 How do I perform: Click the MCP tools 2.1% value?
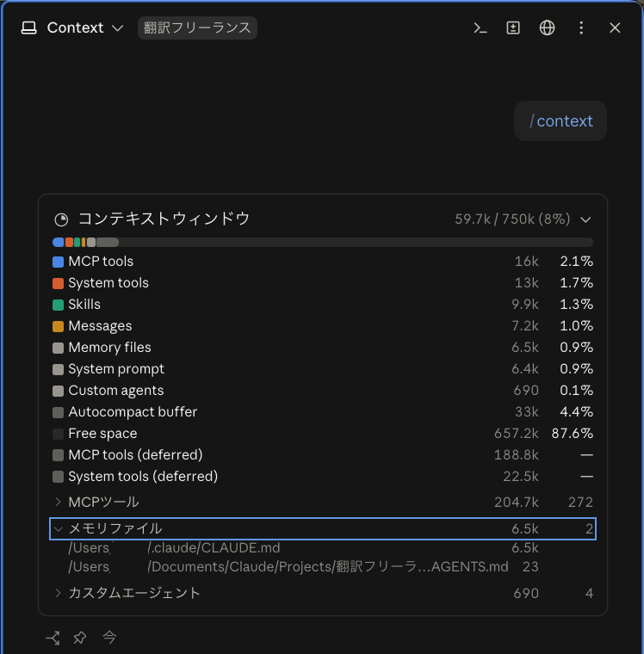click(x=576, y=262)
